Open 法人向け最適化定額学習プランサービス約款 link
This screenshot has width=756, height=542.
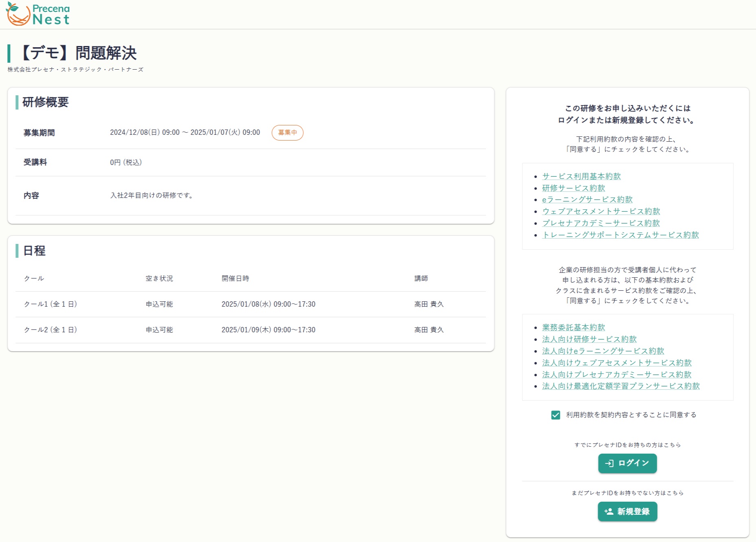pyautogui.click(x=621, y=386)
